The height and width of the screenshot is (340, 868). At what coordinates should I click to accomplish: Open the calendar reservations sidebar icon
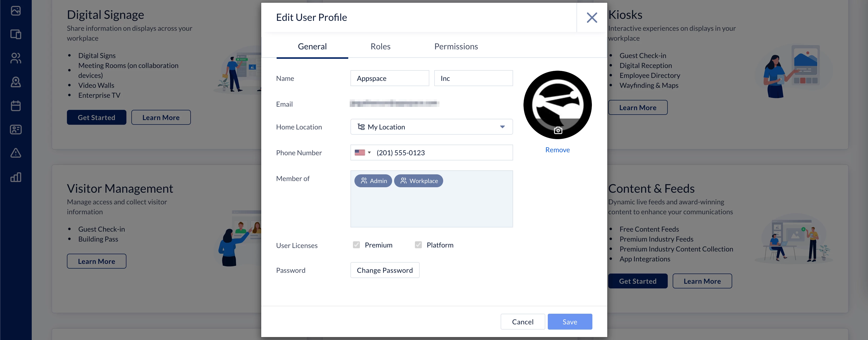point(16,106)
